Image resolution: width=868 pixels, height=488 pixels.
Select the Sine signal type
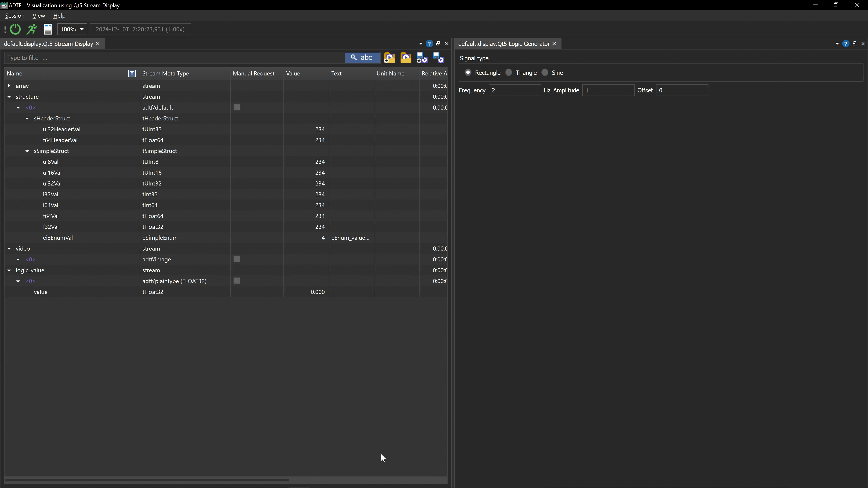545,73
